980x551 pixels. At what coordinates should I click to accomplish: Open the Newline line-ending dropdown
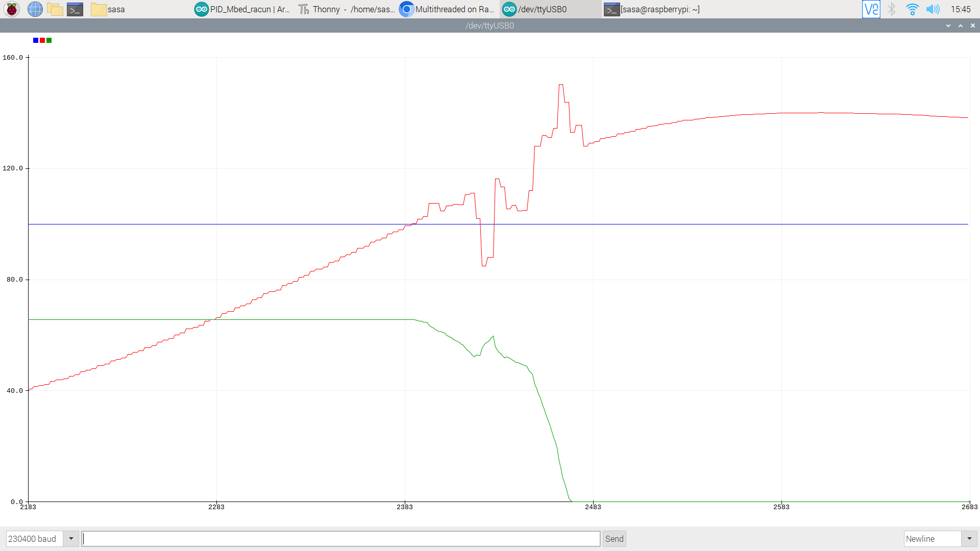(x=940, y=539)
